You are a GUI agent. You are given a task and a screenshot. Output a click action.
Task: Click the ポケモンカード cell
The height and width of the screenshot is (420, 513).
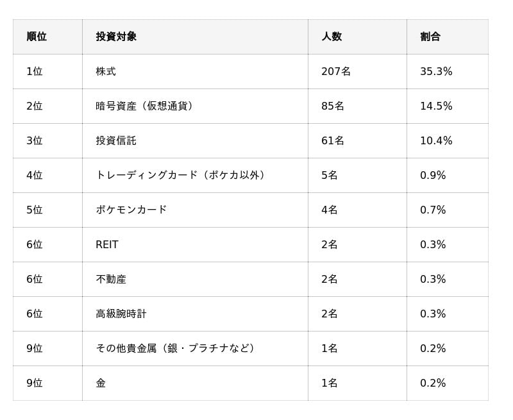(x=131, y=210)
